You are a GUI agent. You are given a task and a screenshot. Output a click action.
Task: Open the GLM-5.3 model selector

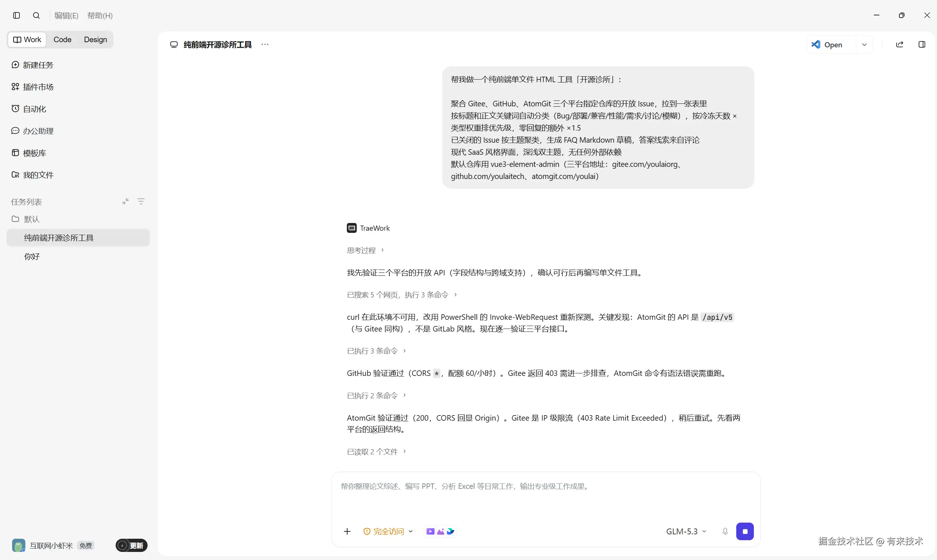click(686, 531)
